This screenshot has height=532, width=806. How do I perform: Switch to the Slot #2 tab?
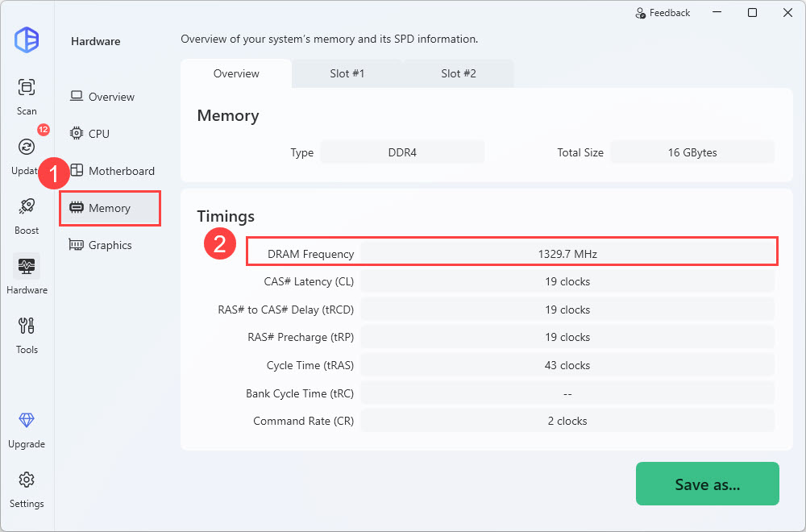pos(458,73)
